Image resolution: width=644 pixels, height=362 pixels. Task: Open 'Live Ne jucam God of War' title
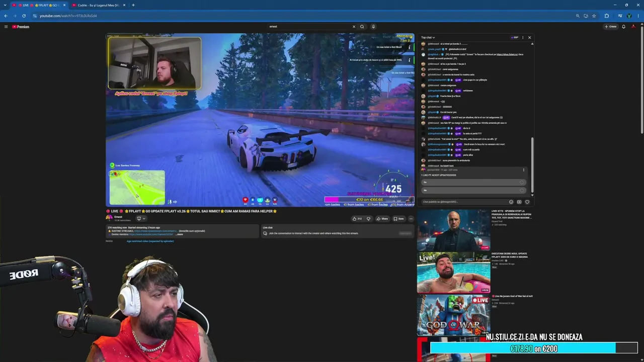512,296
